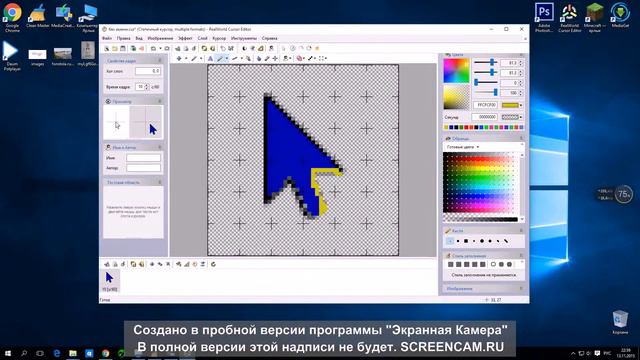Click the rainbow hue picker square

(456, 70)
